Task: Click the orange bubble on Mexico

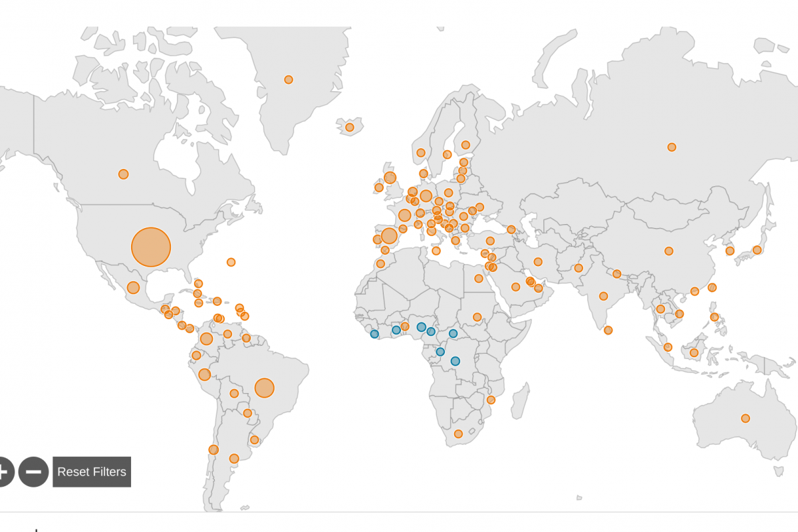Action: pos(133,288)
